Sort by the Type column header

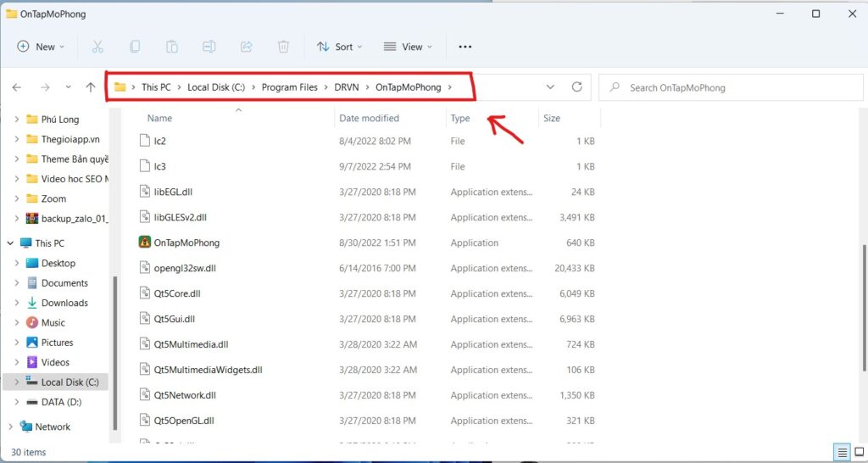[x=460, y=118]
